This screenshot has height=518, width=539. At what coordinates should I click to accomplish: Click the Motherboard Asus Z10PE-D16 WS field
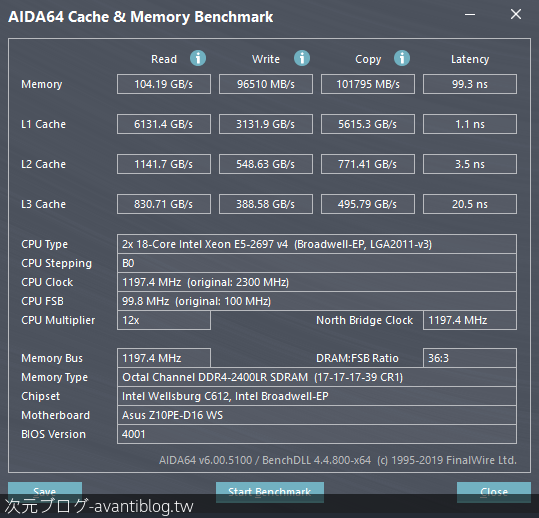pos(317,415)
